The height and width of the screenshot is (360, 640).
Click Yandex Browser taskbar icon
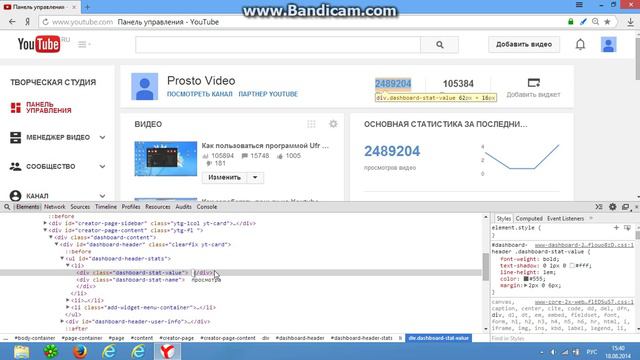tap(167, 351)
